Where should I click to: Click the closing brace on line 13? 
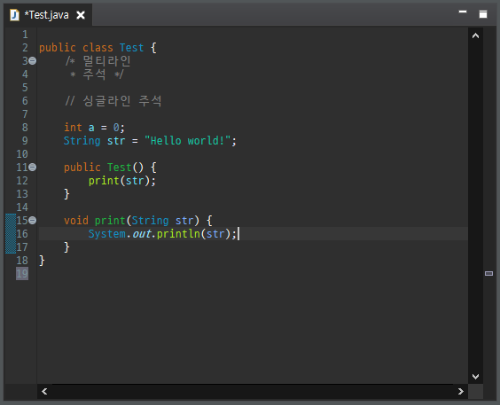[x=67, y=194]
